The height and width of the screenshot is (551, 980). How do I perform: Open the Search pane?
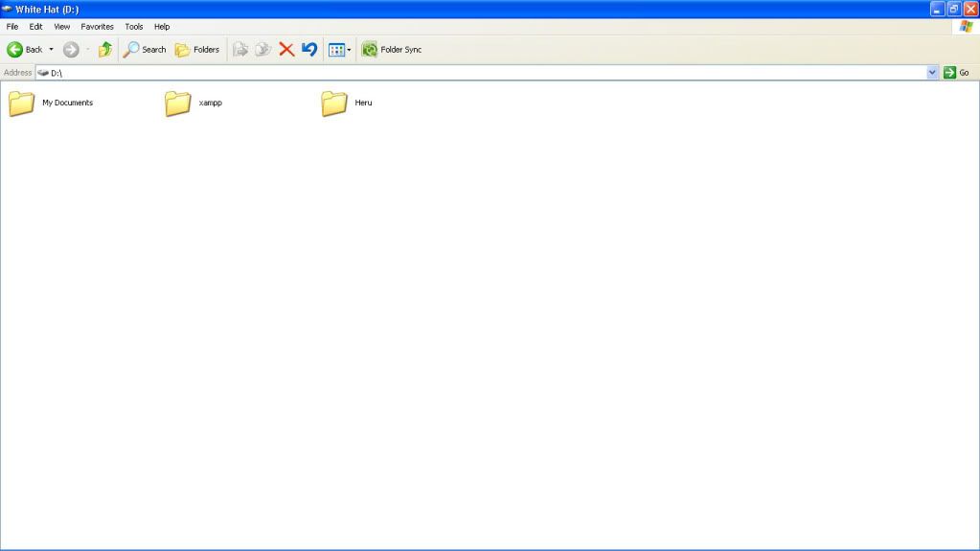pos(145,50)
